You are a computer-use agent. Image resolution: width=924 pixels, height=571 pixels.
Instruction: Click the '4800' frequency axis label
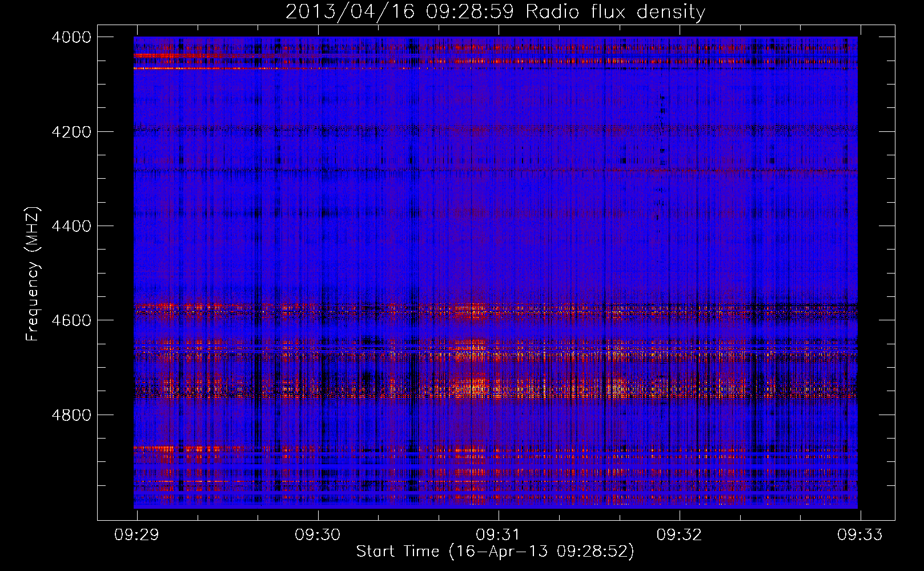(71, 415)
